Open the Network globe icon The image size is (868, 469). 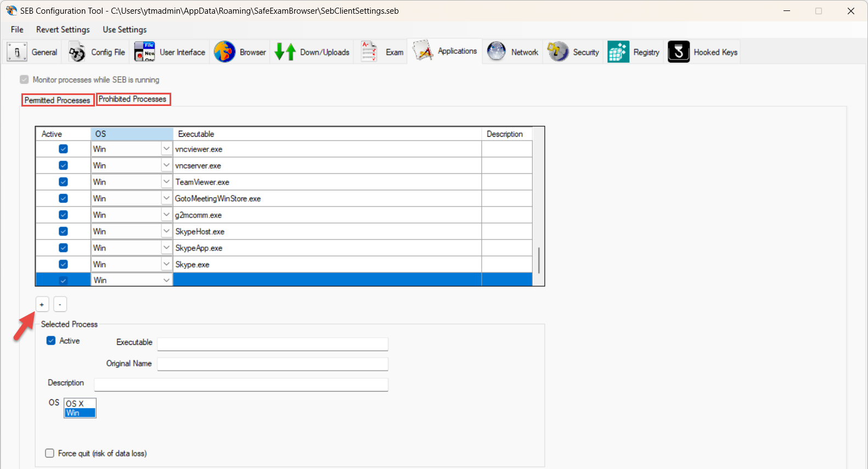(496, 52)
